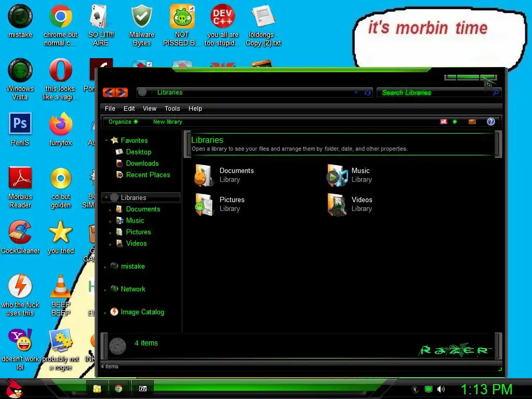Click the change view icon in toolbar
This screenshot has height=399, width=532.
point(444,122)
